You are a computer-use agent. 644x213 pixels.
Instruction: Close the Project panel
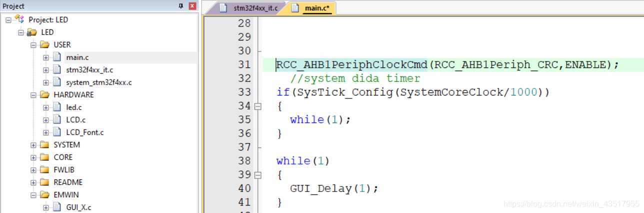click(x=192, y=6)
